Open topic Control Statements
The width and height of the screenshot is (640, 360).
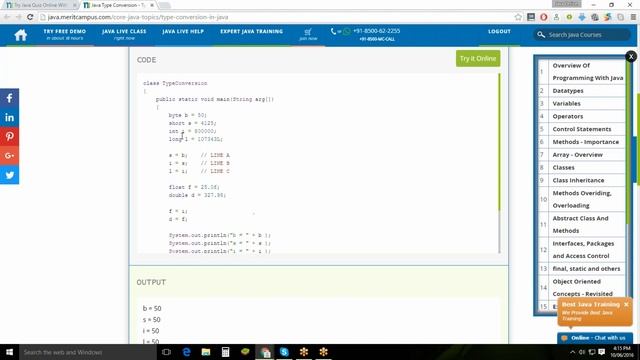[582, 129]
